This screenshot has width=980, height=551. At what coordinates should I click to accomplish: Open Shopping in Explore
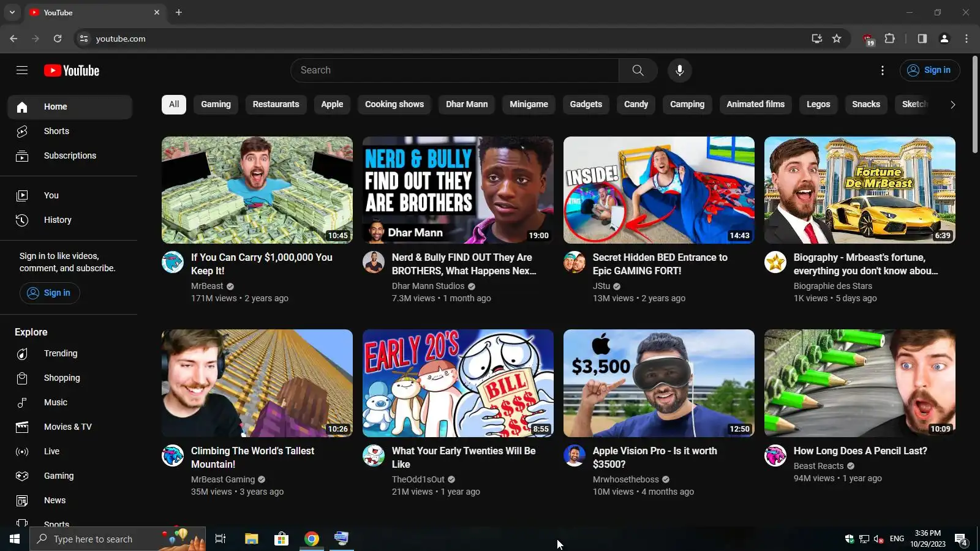(x=70, y=378)
